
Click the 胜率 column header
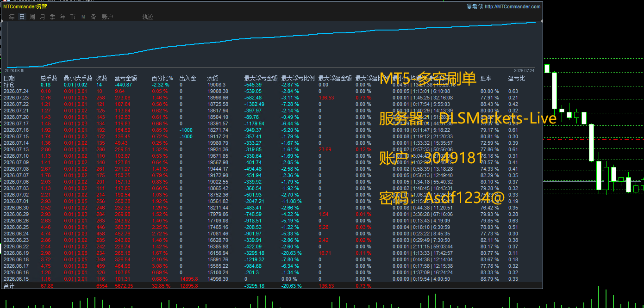click(486, 78)
